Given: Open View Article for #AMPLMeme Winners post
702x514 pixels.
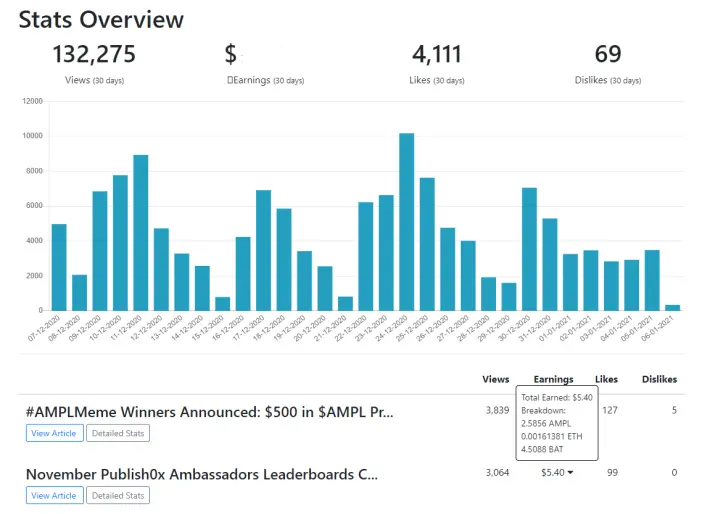Looking at the screenshot, I should tap(55, 433).
